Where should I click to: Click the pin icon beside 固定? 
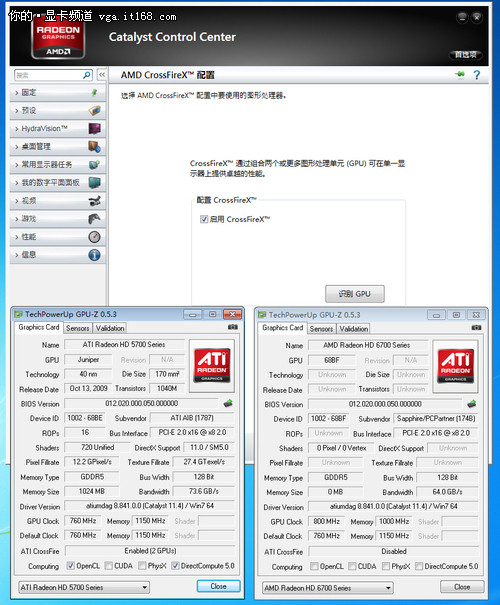point(94,92)
